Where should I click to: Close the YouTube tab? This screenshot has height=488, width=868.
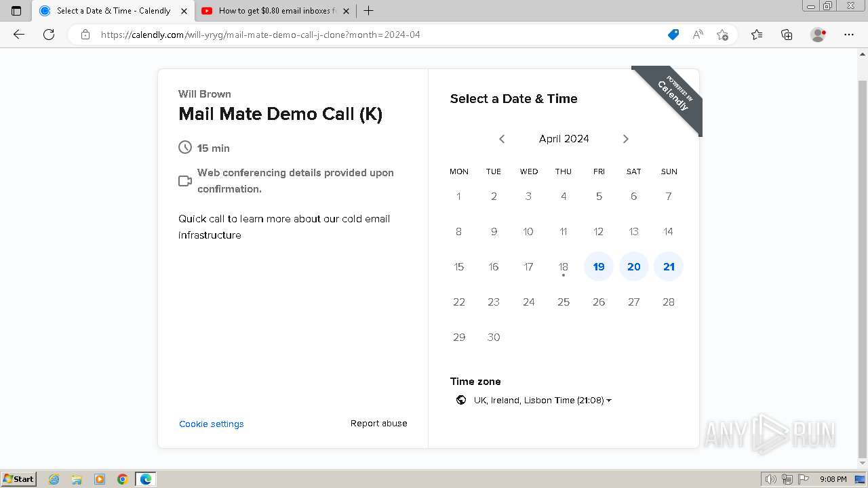[346, 11]
